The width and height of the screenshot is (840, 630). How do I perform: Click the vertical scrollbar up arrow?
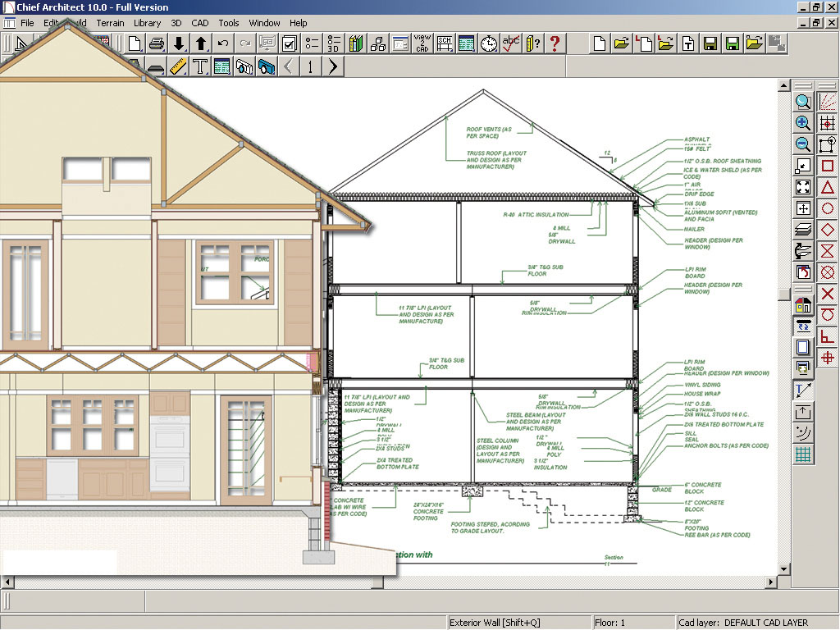click(783, 85)
